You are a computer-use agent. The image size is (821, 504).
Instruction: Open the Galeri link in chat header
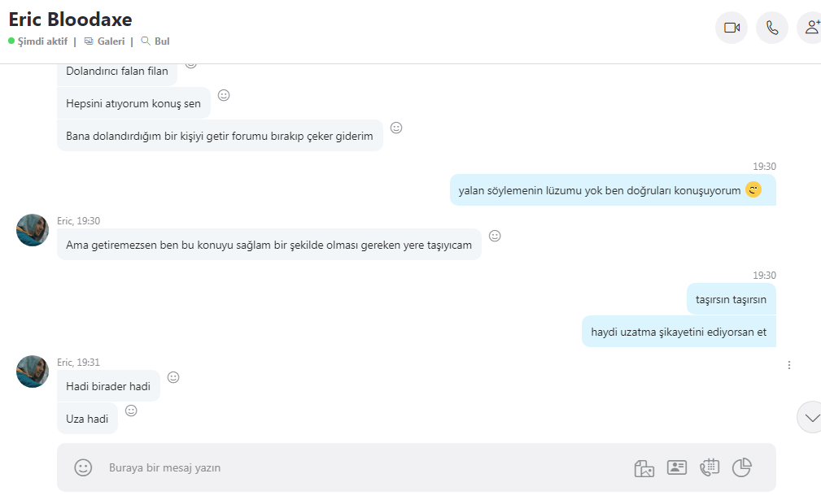pyautogui.click(x=105, y=41)
